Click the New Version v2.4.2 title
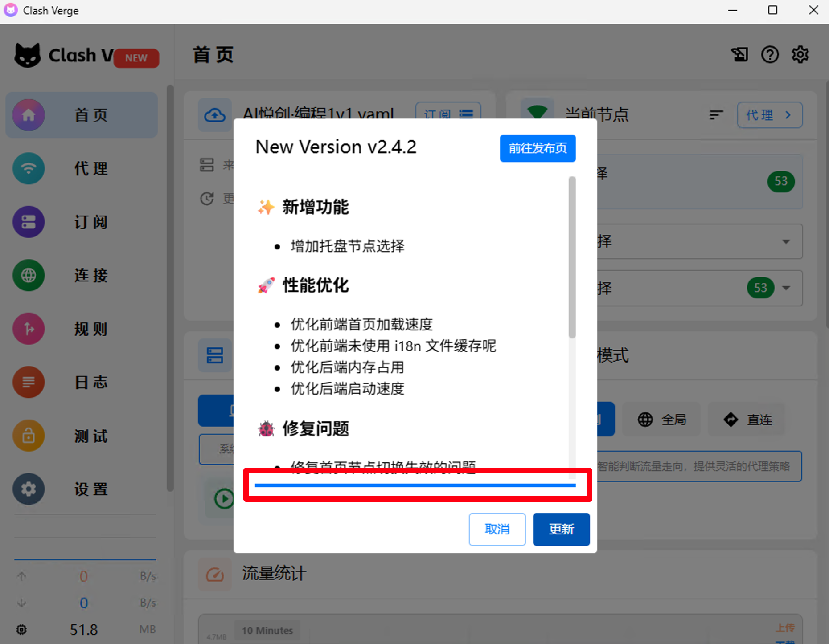The height and width of the screenshot is (644, 829). click(336, 147)
